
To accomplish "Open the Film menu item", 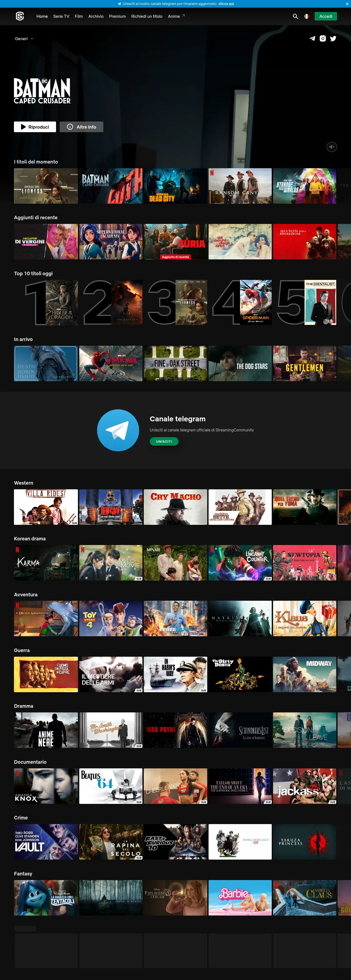I will click(79, 16).
